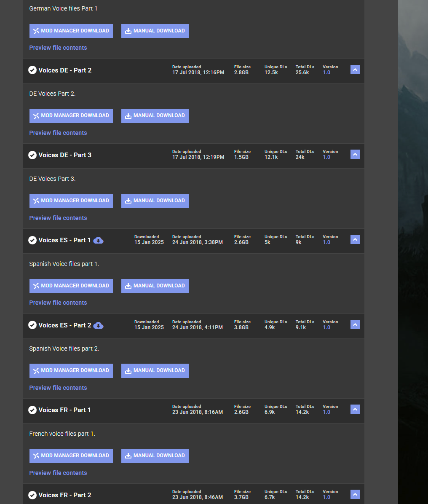Viewport: 428px width, 504px height.
Task: Click the checkmark icon beside Voices ES - Part 1
Action: [x=32, y=240]
